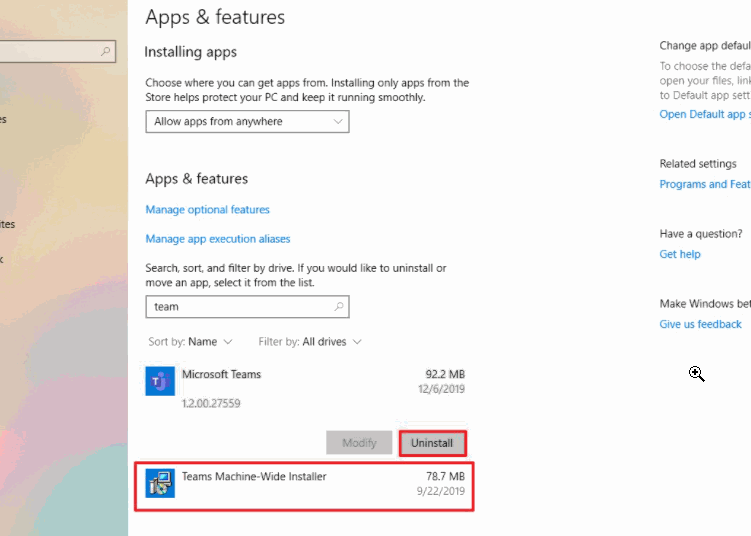
Task: Click the 9/22/2019 install date
Action: [x=441, y=491]
